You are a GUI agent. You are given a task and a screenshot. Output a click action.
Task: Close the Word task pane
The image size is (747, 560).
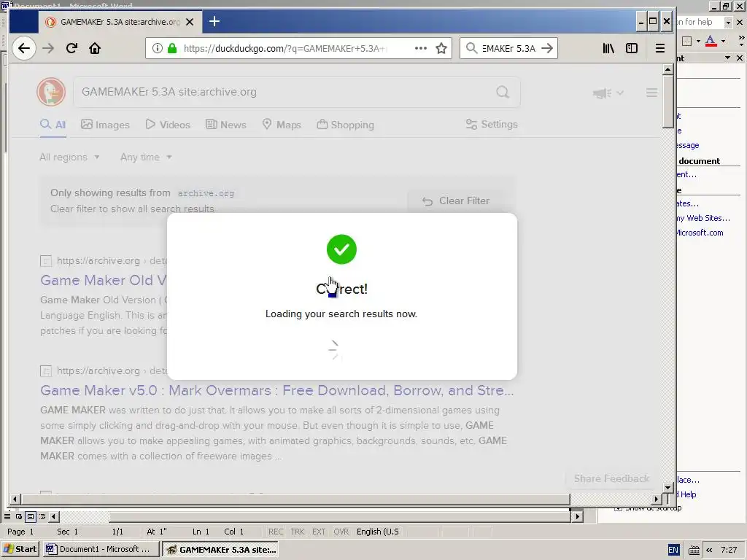[740, 58]
